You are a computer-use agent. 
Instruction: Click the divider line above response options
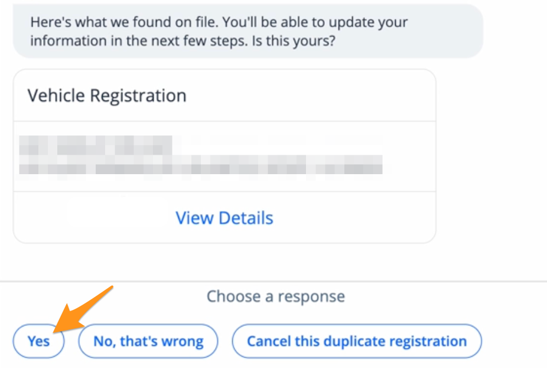pyautogui.click(x=273, y=281)
